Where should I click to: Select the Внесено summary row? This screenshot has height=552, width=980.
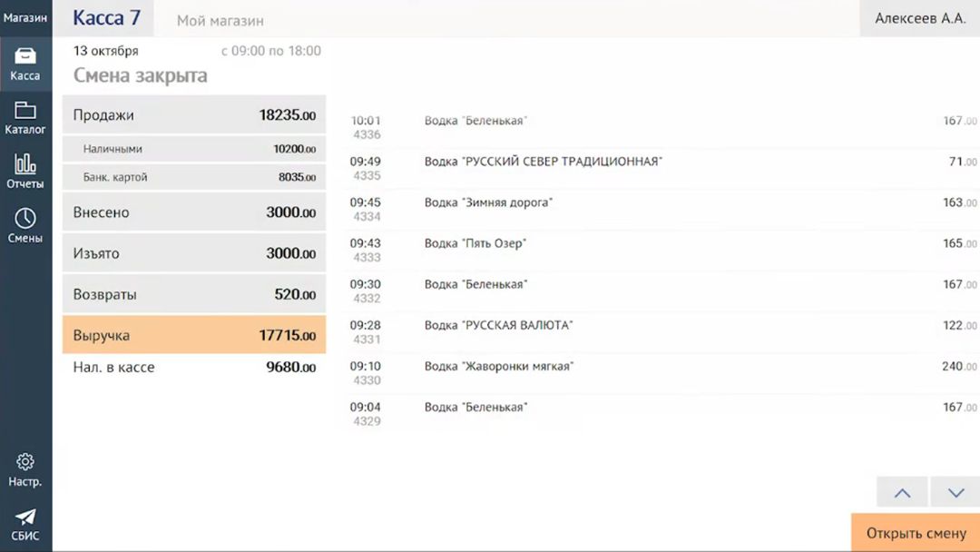pos(194,212)
